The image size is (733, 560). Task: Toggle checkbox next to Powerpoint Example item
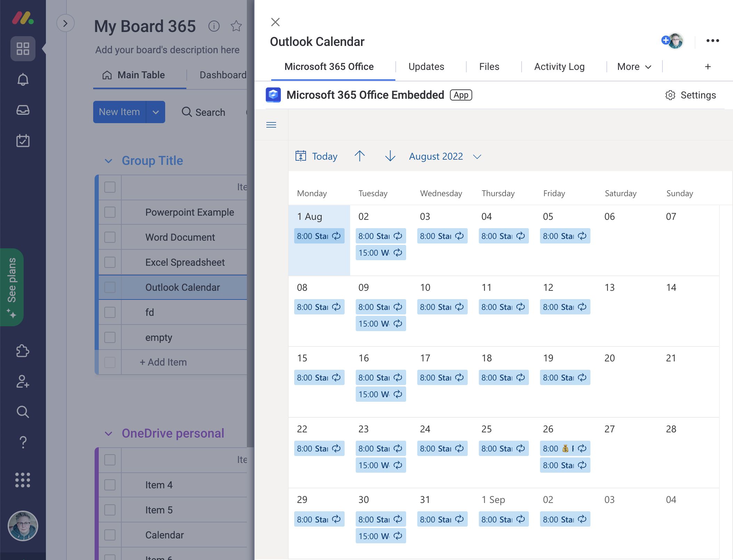[x=109, y=213]
